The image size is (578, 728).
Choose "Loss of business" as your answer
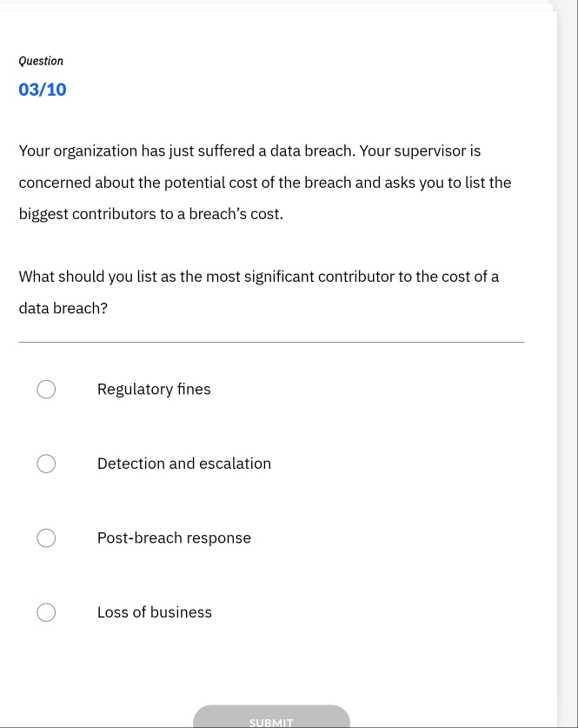[46, 612]
